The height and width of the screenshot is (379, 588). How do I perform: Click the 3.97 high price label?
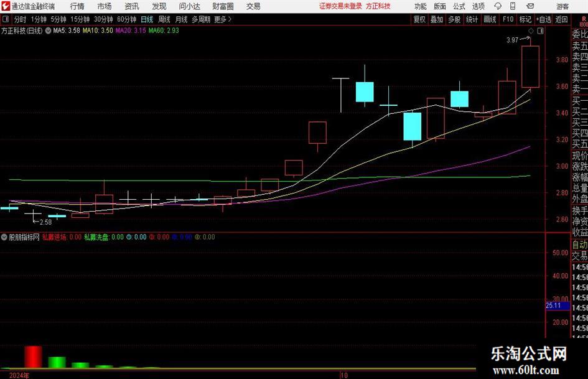(512, 40)
